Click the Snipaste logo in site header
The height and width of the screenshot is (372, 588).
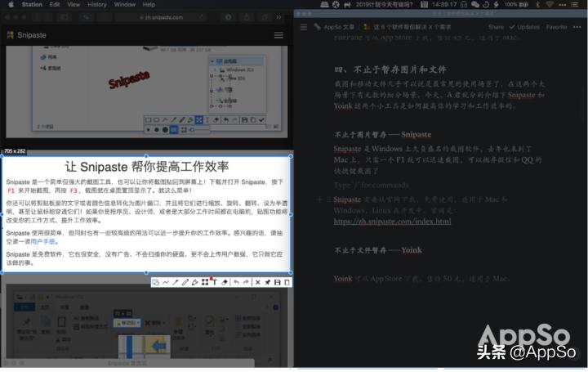pos(26,35)
